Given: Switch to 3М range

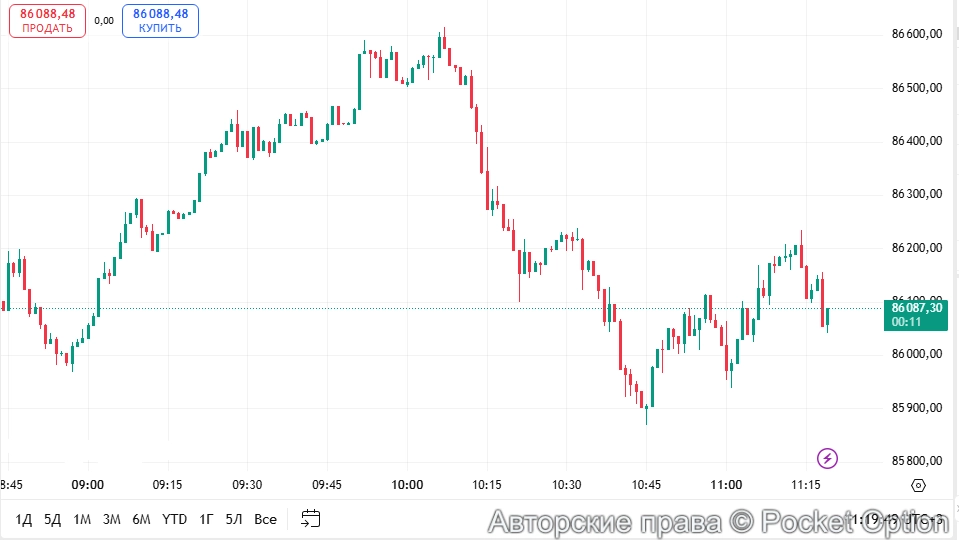Looking at the screenshot, I should (111, 519).
